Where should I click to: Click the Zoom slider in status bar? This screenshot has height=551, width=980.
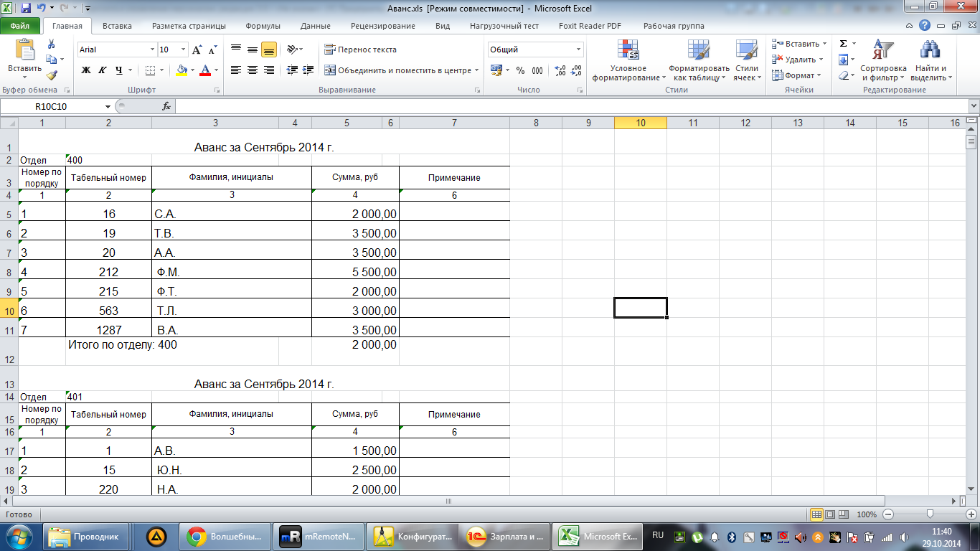coord(930,514)
